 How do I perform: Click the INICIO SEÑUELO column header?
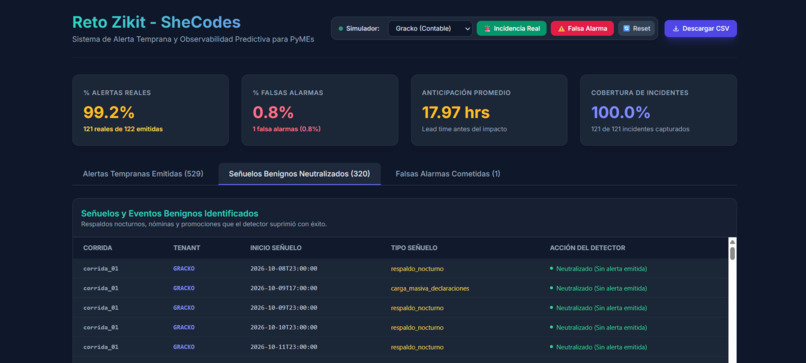(276, 248)
